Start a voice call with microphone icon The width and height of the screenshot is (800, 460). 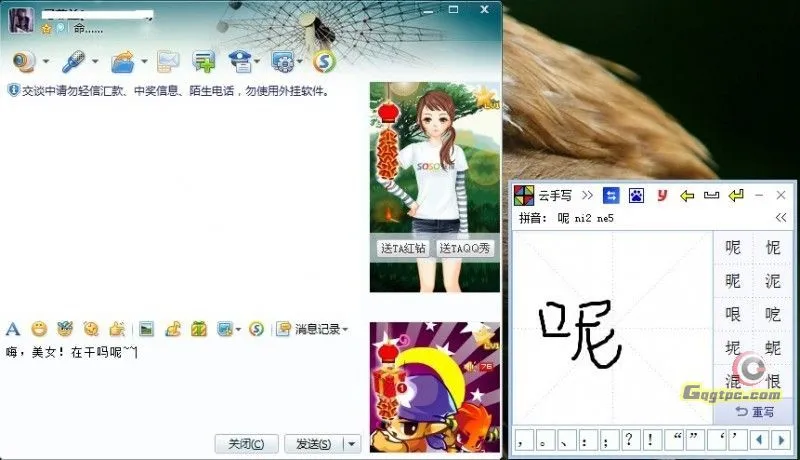(x=73, y=61)
